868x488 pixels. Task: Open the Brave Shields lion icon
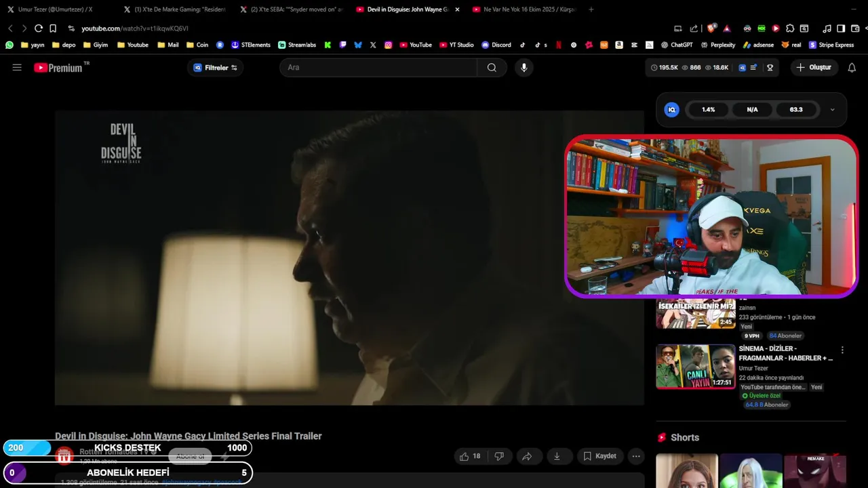coord(711,28)
